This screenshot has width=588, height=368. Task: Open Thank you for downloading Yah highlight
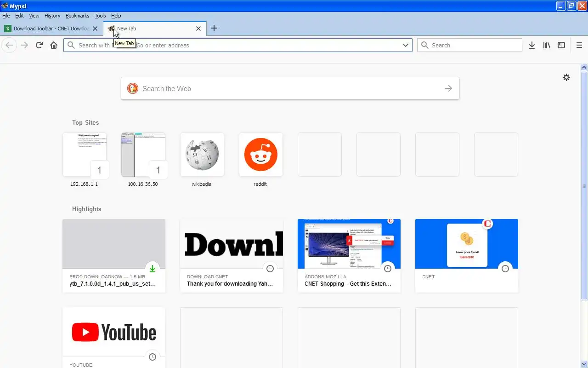(232, 256)
